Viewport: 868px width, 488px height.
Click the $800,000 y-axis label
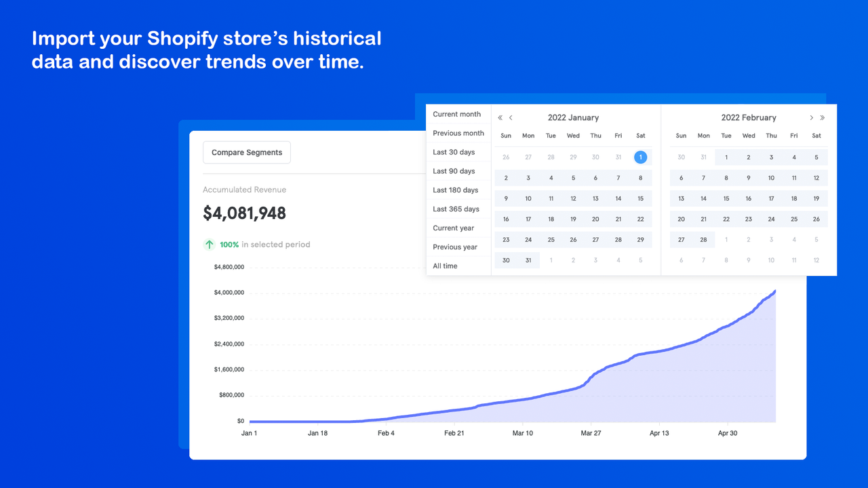click(231, 396)
